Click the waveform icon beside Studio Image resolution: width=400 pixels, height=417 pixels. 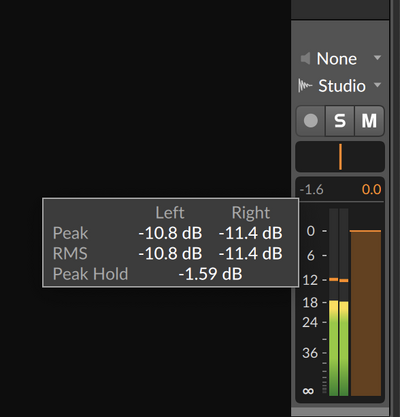point(305,86)
